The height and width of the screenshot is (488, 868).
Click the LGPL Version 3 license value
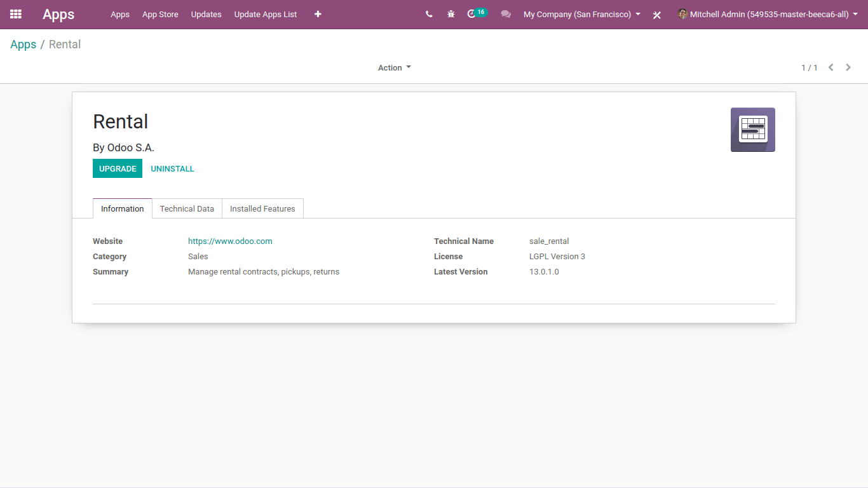[557, 257]
